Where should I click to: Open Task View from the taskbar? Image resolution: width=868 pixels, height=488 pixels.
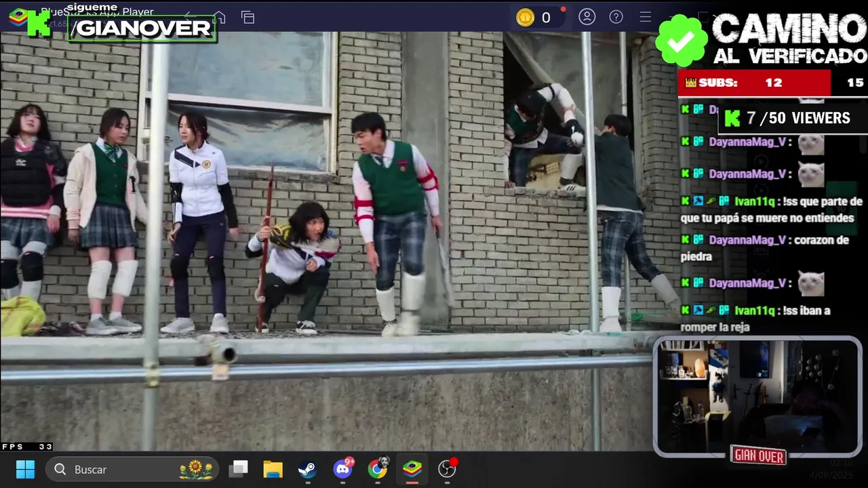[x=238, y=469]
